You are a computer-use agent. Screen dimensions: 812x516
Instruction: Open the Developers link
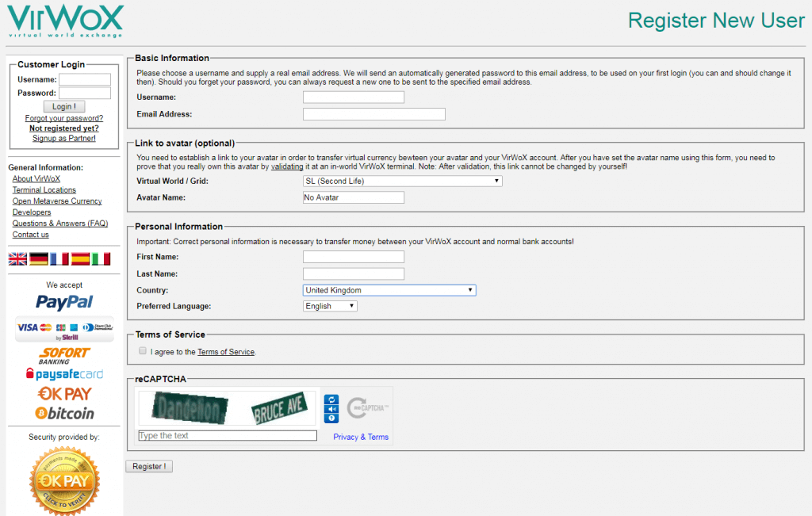point(32,212)
